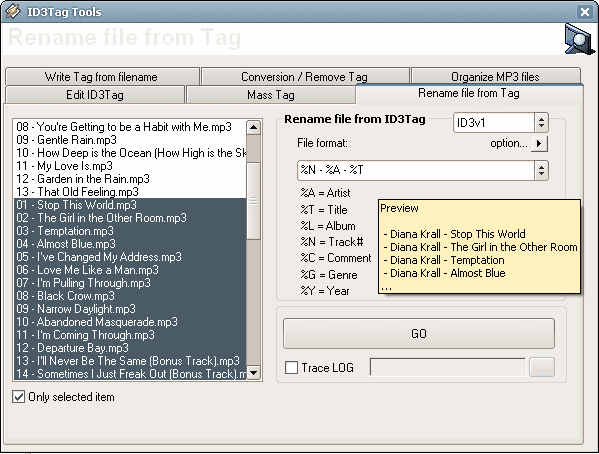Uncheck Only selected item checkbox
Viewport: 599px width, 454px height.
18,397
